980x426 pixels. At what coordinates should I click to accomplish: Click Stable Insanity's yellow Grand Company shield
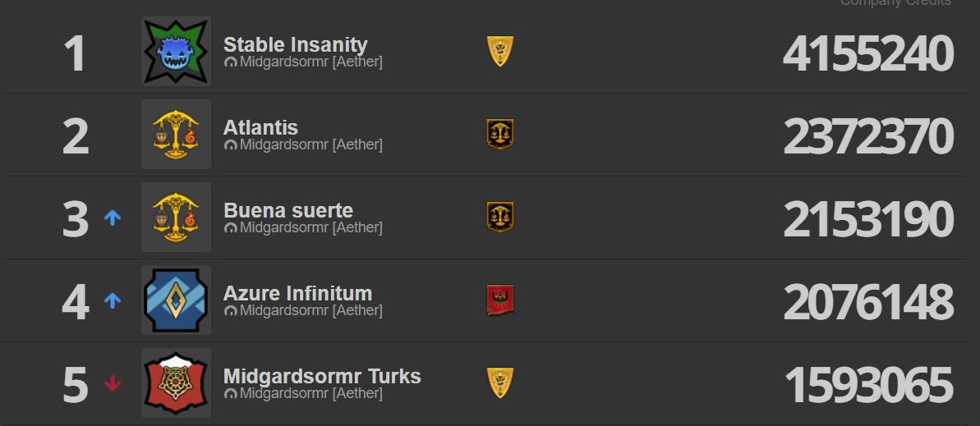(x=500, y=51)
